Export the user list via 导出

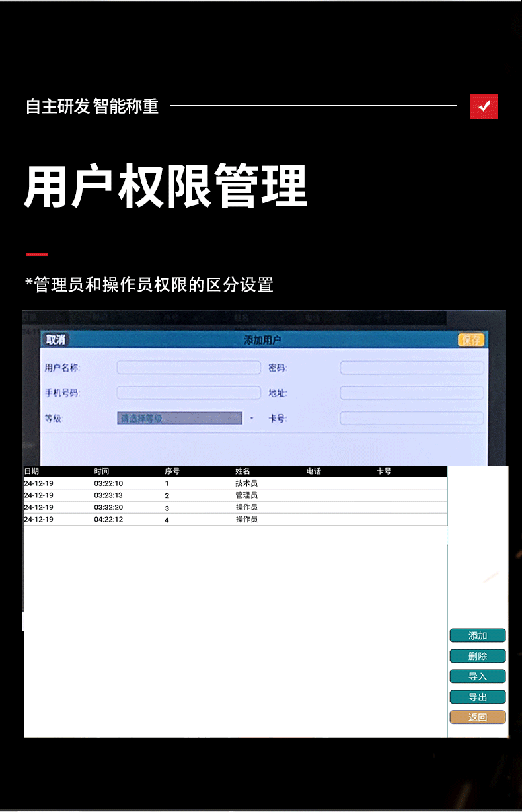478,697
